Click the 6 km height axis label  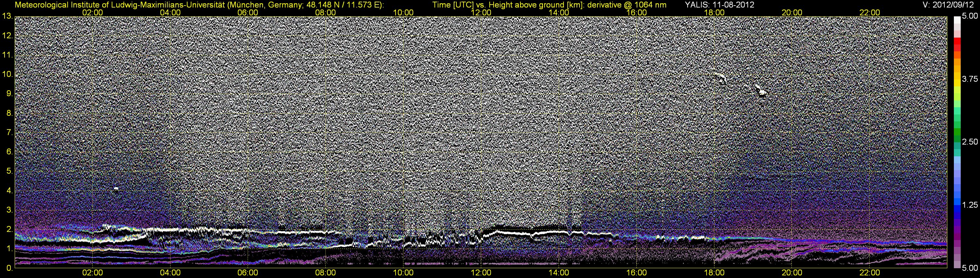tap(9, 152)
